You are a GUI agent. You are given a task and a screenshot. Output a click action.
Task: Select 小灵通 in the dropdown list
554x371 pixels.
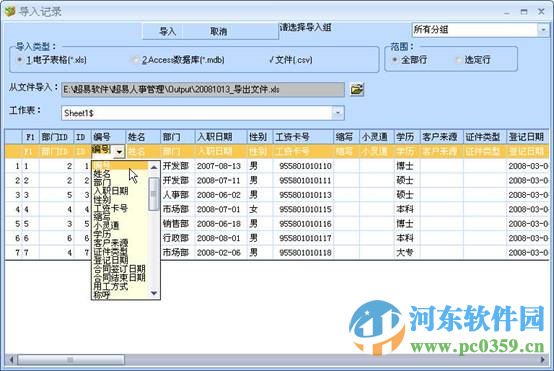[106, 225]
